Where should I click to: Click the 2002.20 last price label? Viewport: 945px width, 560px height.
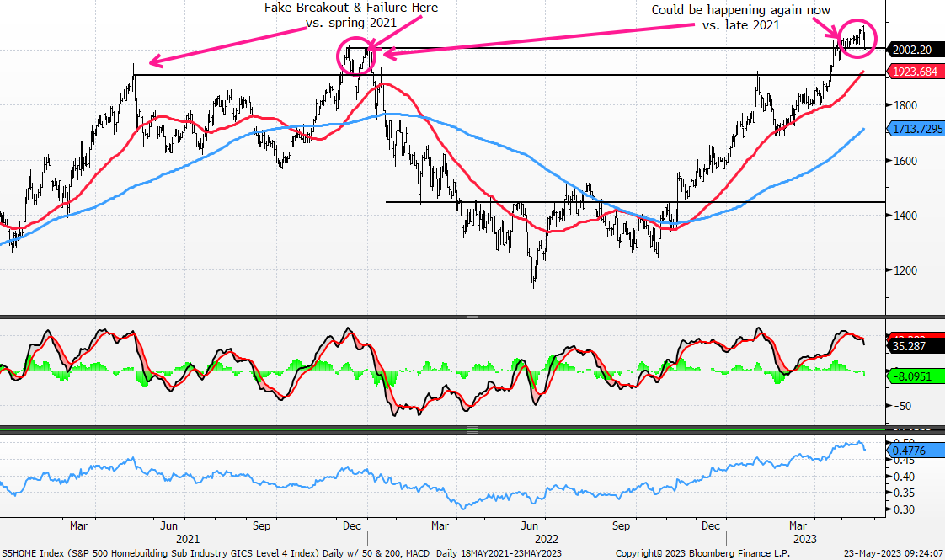coord(915,50)
